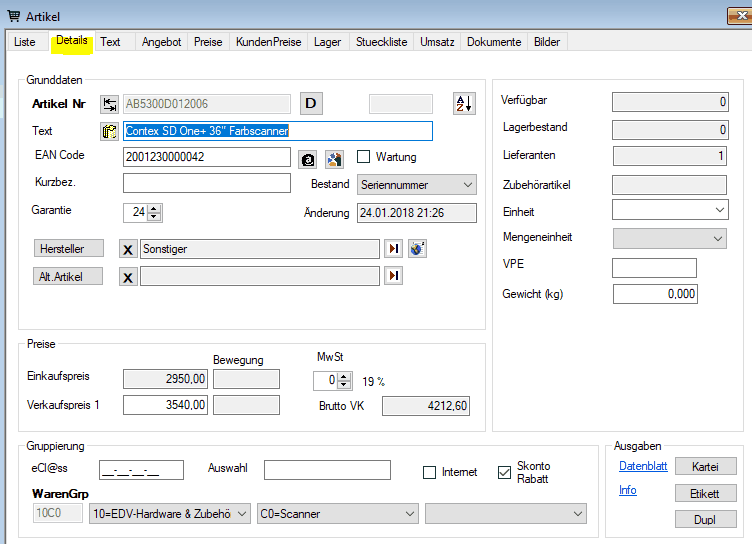Click the Einkaufspreis field
Image resolution: width=752 pixels, height=544 pixels.
tap(165, 379)
